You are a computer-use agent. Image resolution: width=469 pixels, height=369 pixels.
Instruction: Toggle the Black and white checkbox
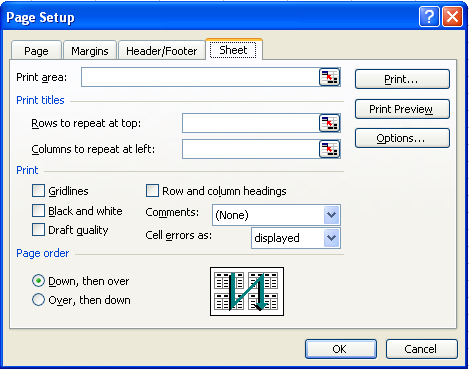38,211
